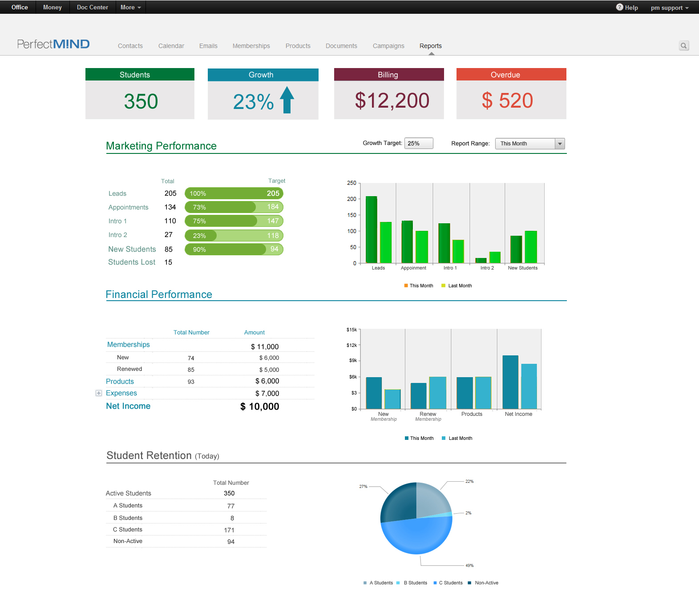Image resolution: width=699 pixels, height=616 pixels.
Task: Click the Net Income link
Action: pos(128,406)
